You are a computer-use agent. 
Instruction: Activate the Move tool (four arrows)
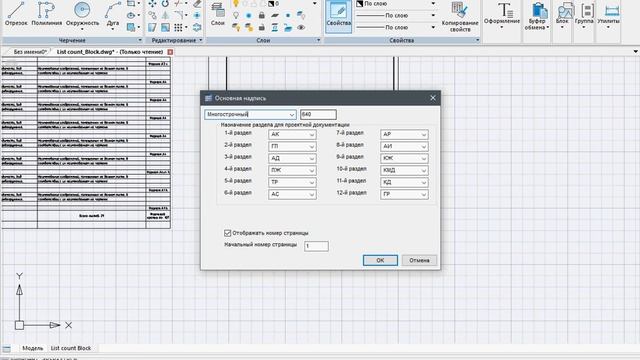[x=152, y=4]
